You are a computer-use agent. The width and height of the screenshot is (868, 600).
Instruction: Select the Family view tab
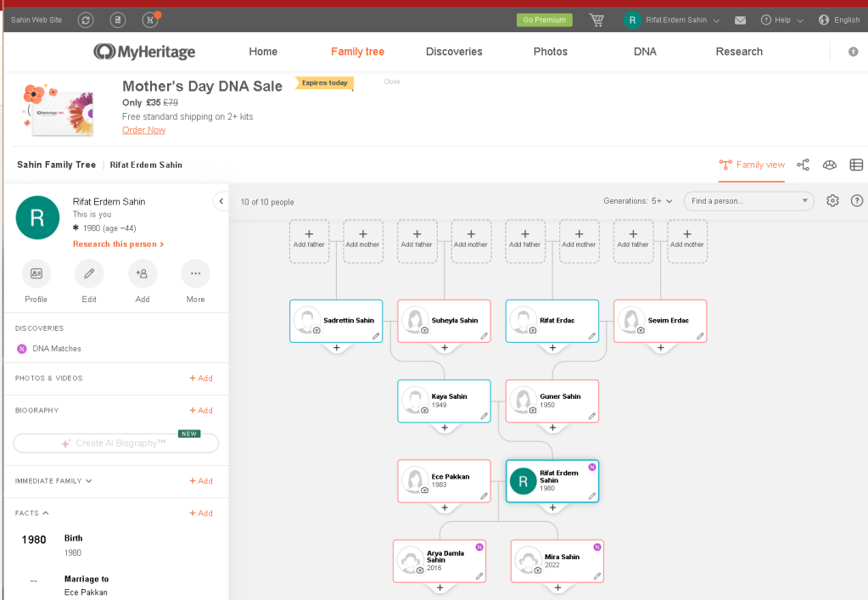(x=752, y=165)
